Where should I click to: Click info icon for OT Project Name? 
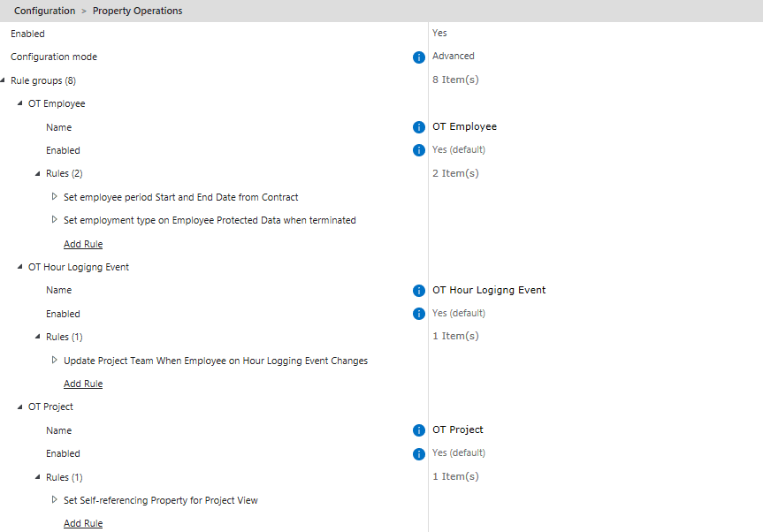[x=419, y=430]
